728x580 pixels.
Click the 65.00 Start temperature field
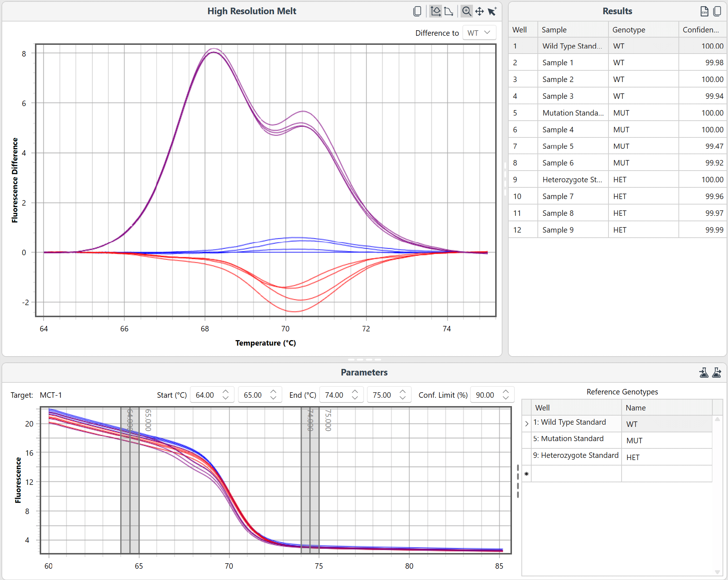(x=253, y=395)
